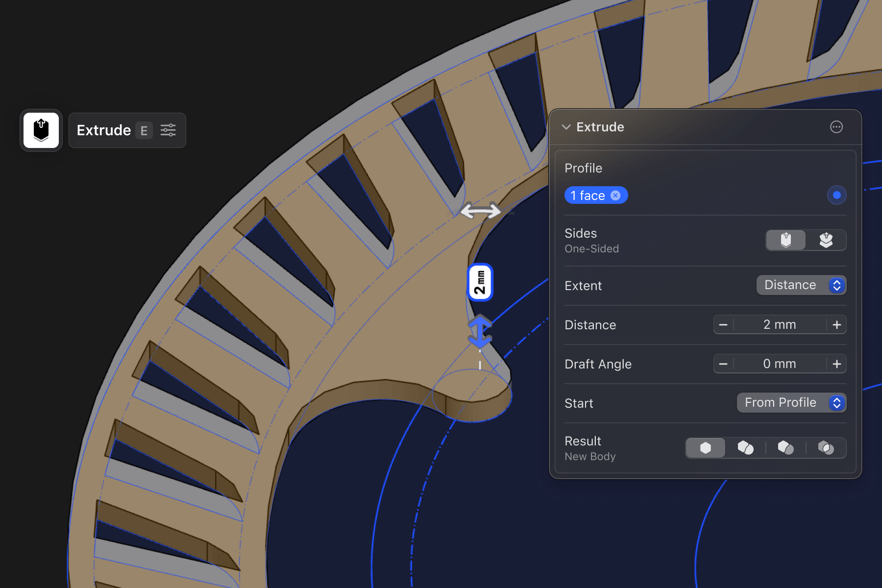Click the 2 mm viewport dimension label
Viewport: 882px width, 588px height.
click(480, 282)
